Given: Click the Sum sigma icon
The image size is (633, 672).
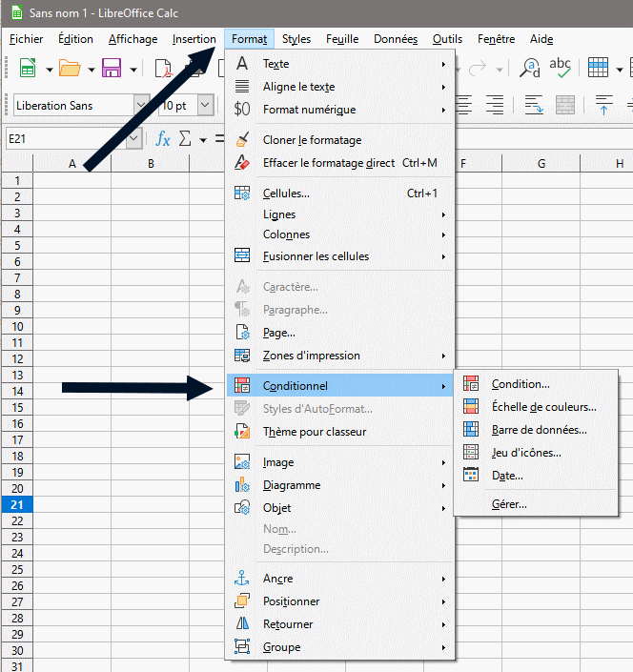Looking at the screenshot, I should 185,139.
